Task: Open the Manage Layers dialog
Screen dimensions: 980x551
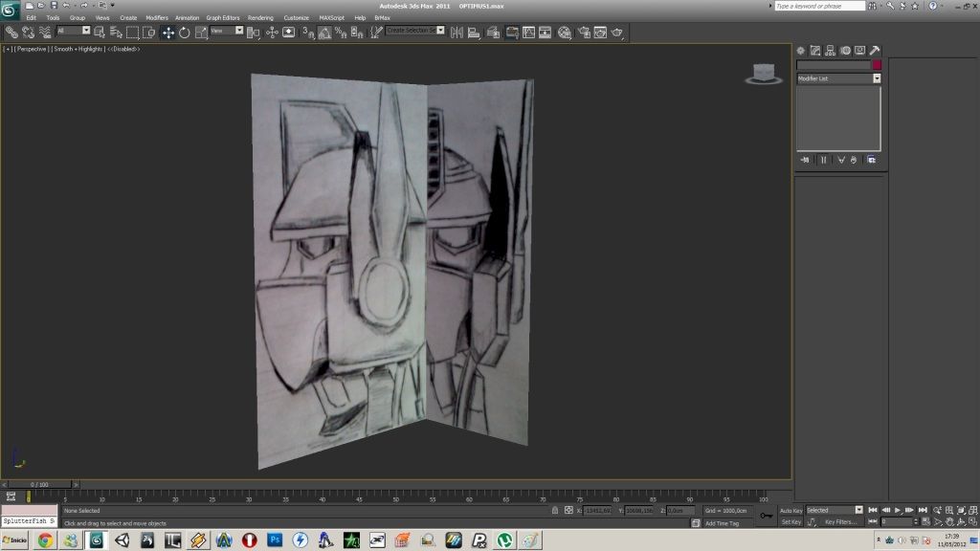Action: coord(493,33)
